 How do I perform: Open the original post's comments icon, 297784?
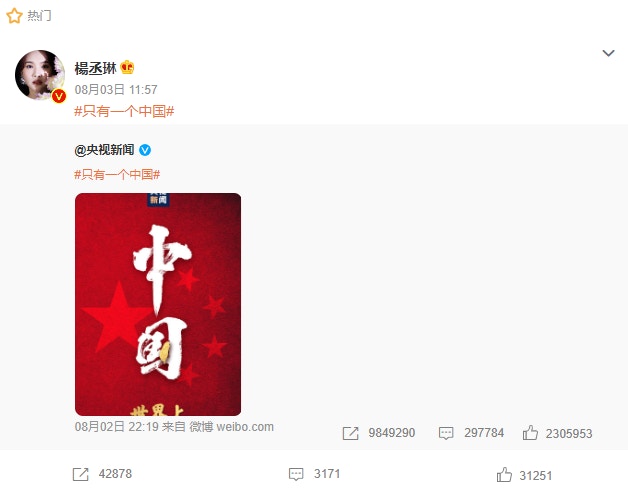(x=446, y=433)
